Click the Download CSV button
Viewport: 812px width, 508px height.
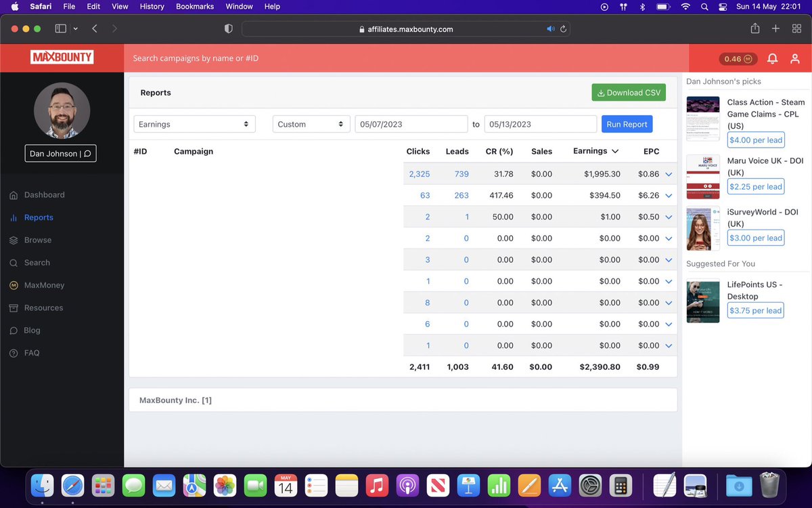click(629, 93)
